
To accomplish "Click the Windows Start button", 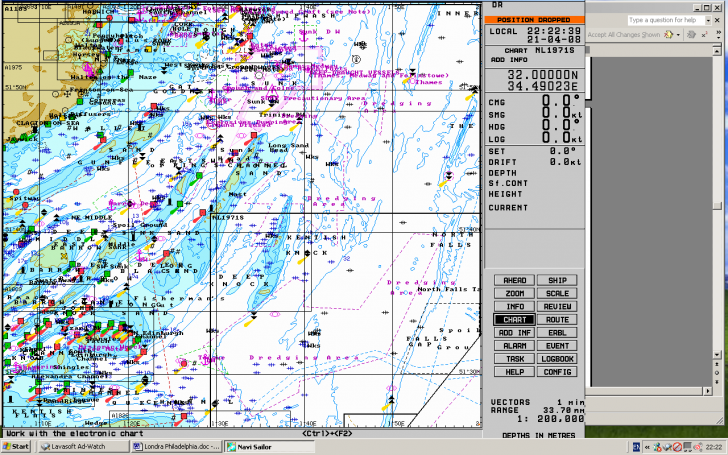I will click(x=17, y=446).
